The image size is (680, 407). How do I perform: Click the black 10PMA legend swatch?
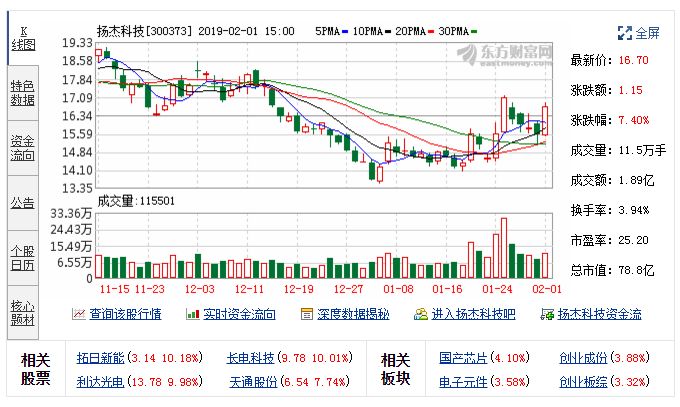tap(388, 32)
